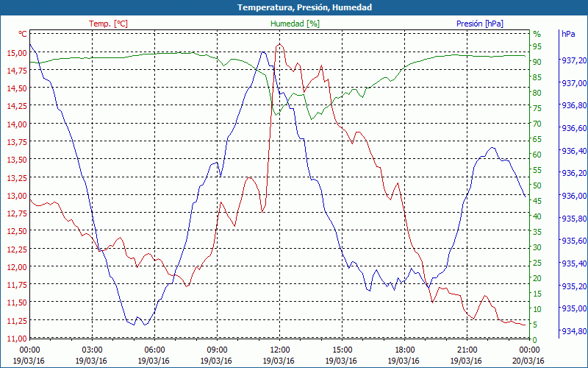Click the pressure axis value '935,20'

574,286
